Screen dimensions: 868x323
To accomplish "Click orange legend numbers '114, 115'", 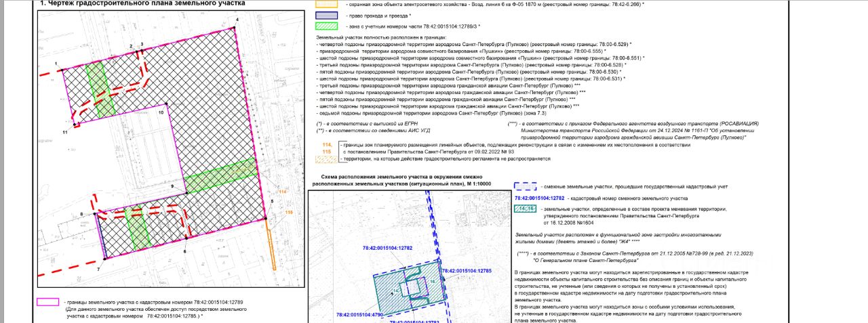I will (x=328, y=148).
